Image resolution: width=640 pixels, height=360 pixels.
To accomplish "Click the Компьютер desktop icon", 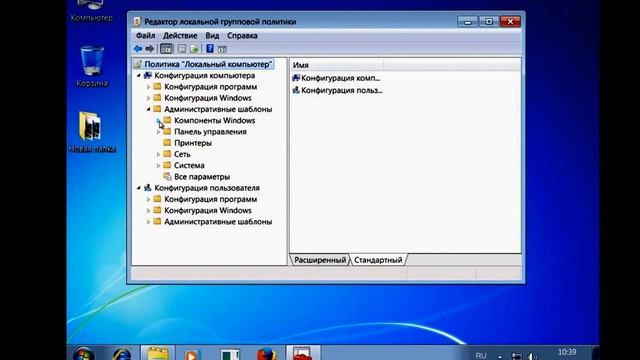I will [91, 11].
